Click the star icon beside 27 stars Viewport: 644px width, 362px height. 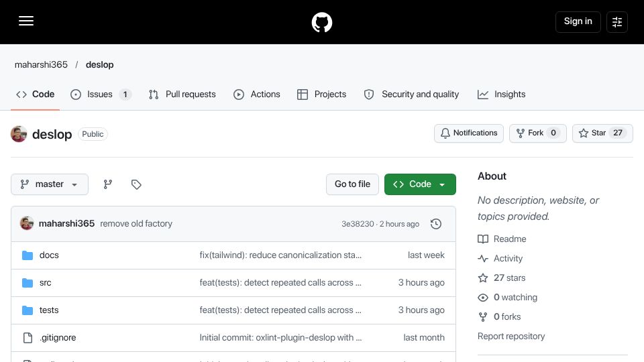tap(483, 278)
